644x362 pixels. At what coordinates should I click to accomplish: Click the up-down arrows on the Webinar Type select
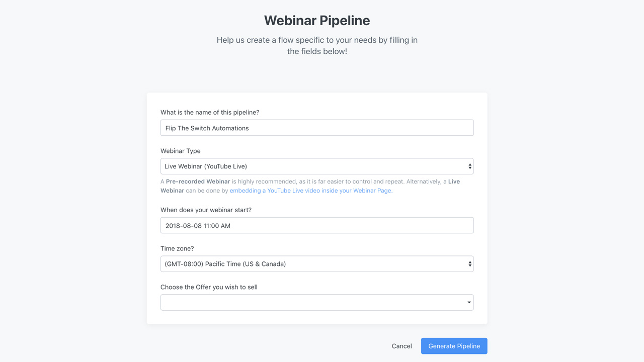(x=470, y=166)
